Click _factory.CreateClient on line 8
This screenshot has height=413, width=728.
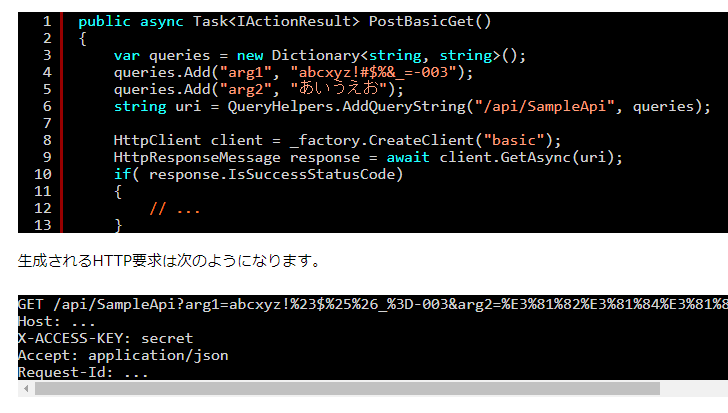[382, 140]
